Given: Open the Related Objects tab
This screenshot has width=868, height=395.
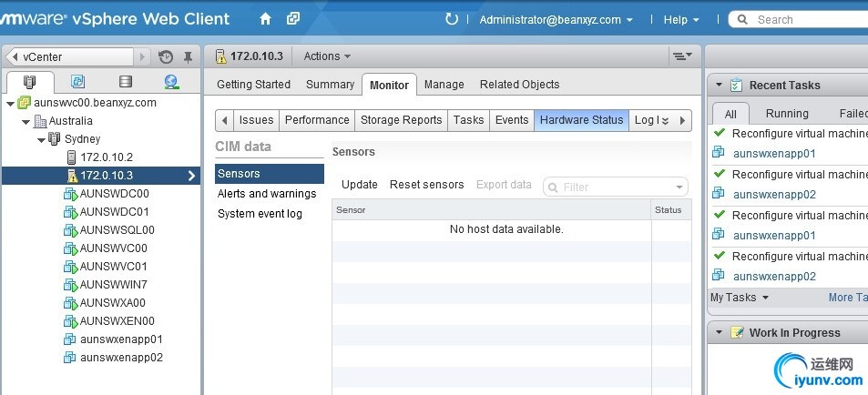Looking at the screenshot, I should 519,85.
